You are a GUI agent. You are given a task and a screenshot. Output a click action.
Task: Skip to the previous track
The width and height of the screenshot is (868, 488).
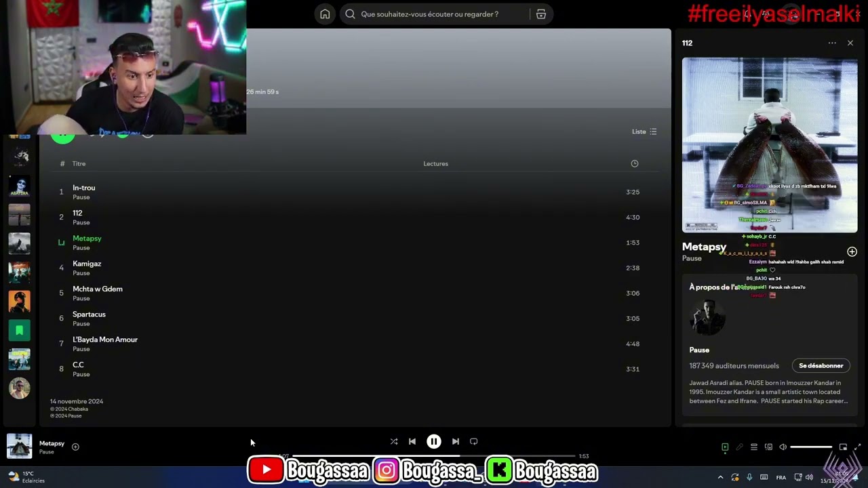[412, 441]
